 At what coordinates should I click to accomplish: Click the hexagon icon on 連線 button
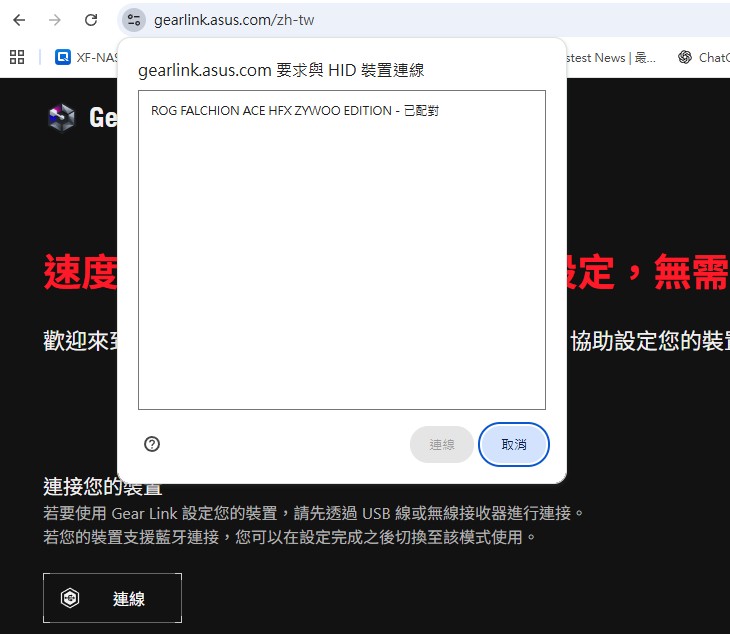point(70,598)
